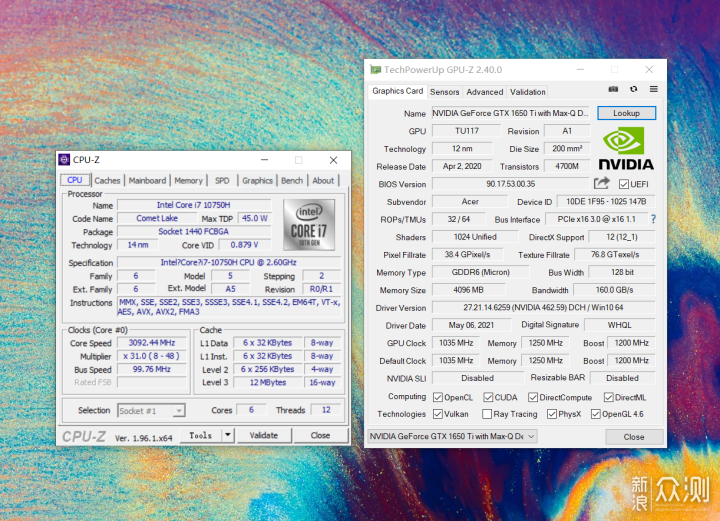Toggle the PhysX checkbox
Screen dimensions: 720x521
coord(551,414)
